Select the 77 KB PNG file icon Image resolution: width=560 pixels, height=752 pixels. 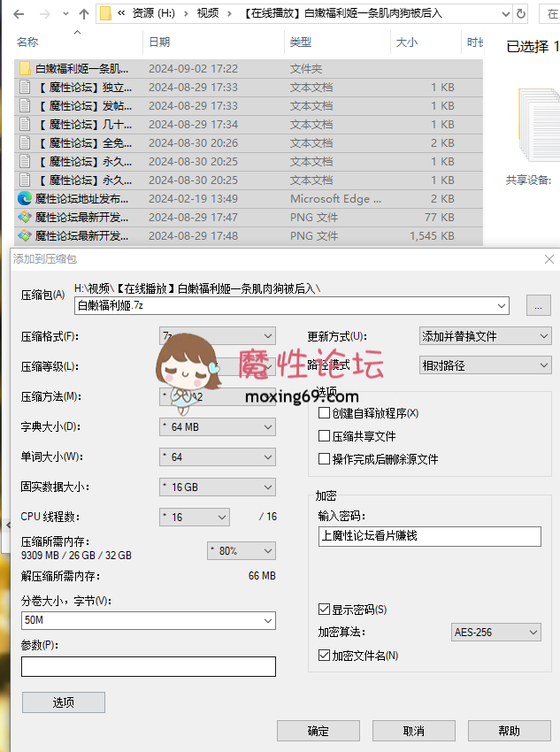(x=25, y=218)
